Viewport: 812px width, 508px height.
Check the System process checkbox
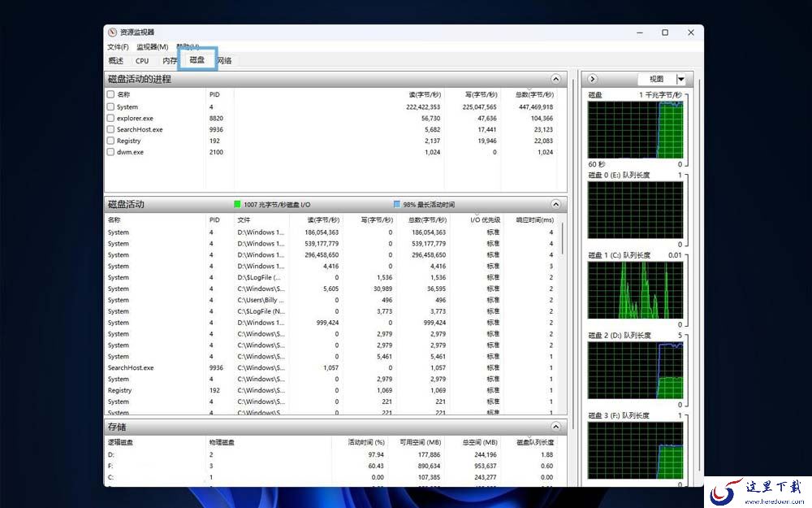tap(110, 106)
